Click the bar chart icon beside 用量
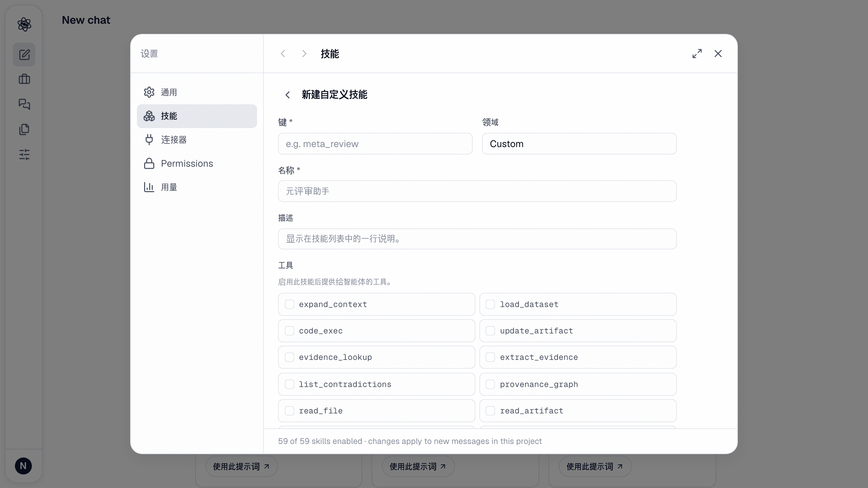 click(149, 187)
